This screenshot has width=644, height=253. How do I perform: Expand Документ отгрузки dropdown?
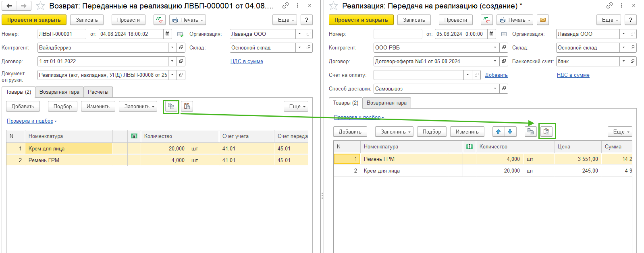172,75
